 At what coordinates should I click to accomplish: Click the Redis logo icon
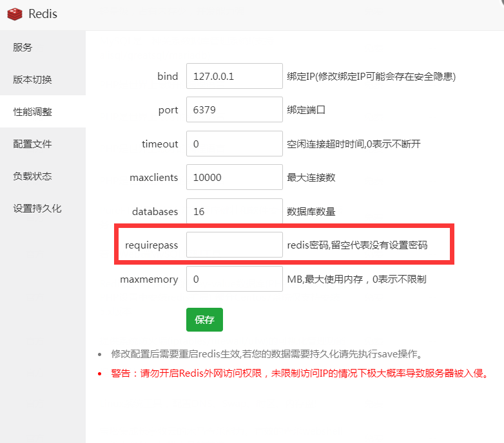[15, 13]
